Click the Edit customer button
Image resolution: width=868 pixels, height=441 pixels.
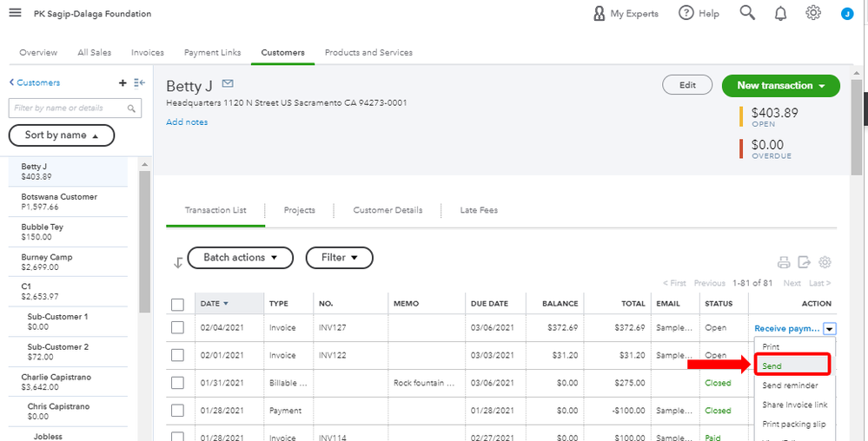coord(687,85)
